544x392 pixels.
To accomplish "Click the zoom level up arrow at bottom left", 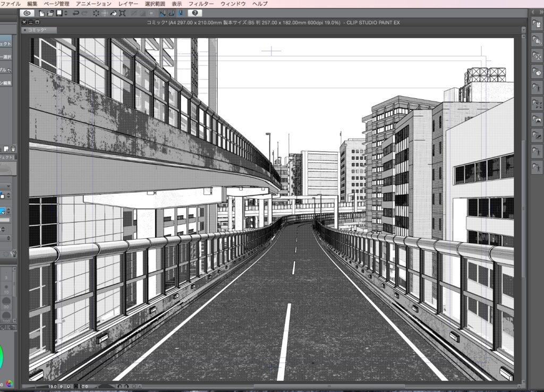I will pyautogui.click(x=69, y=387).
